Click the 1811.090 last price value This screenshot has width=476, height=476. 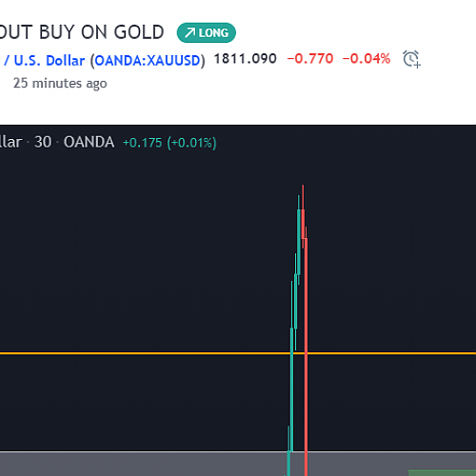pos(246,59)
